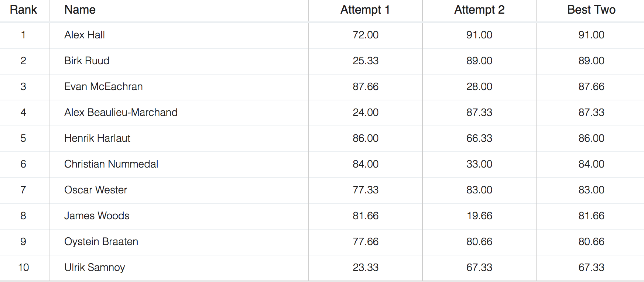Click Ulrik Samnoy's Attempt 1 score 23.33
The image size is (644, 282).
(x=366, y=268)
